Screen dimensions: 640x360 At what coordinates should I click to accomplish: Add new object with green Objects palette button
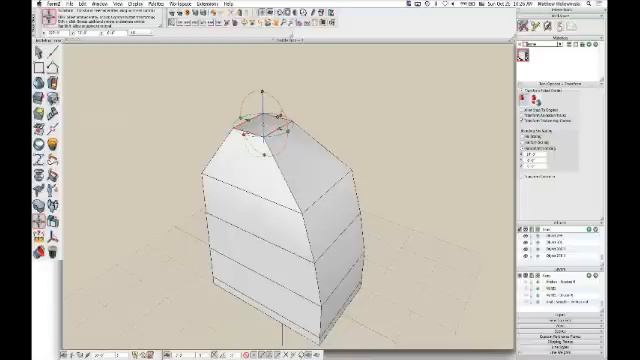click(589, 229)
